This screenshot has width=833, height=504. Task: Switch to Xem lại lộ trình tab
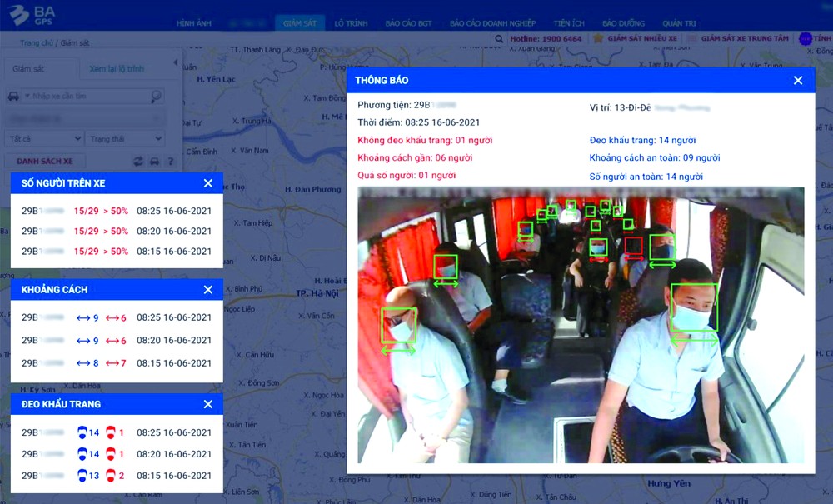[x=117, y=69]
